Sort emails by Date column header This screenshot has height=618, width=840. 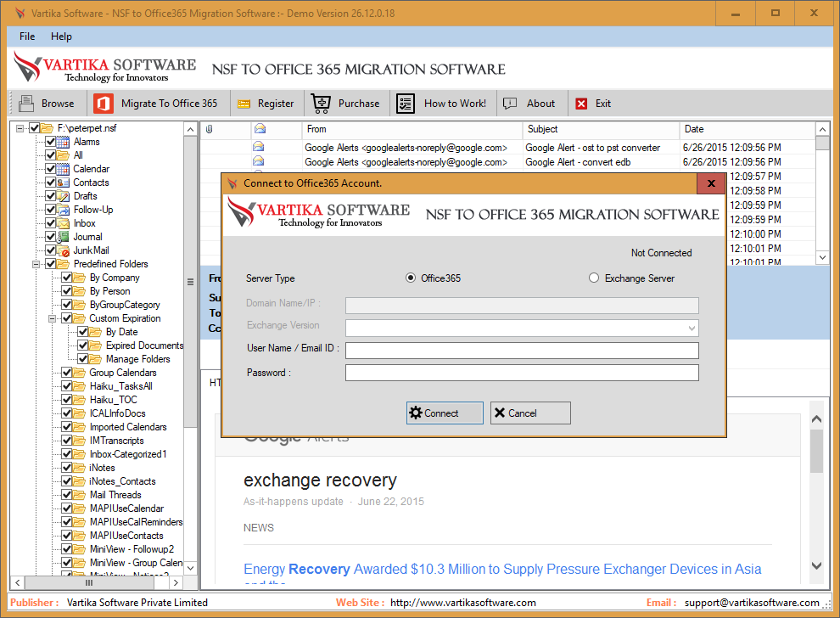point(748,129)
